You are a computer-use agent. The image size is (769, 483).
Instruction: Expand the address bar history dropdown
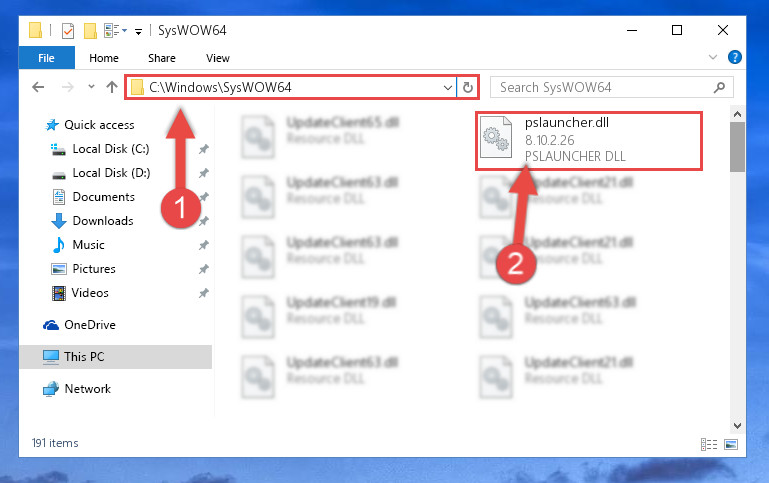coord(447,87)
